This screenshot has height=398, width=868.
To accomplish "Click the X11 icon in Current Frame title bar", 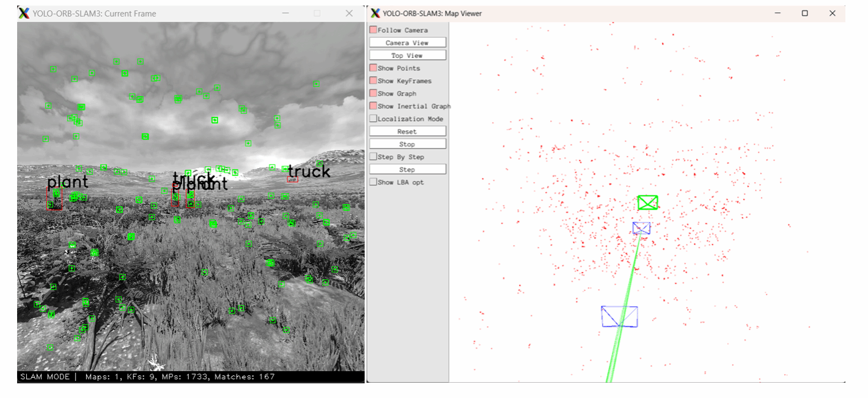I will (24, 13).
